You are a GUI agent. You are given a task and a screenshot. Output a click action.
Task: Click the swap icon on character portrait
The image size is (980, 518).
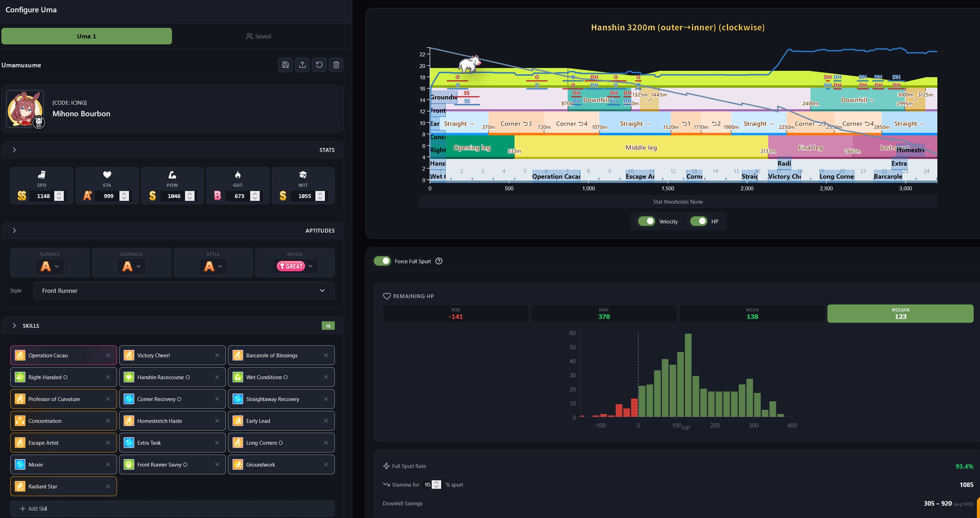click(x=39, y=123)
